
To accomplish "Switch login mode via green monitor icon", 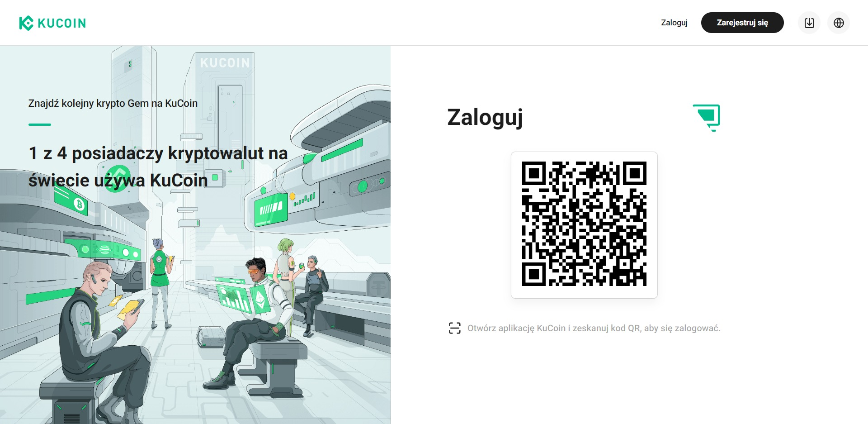I will point(707,118).
